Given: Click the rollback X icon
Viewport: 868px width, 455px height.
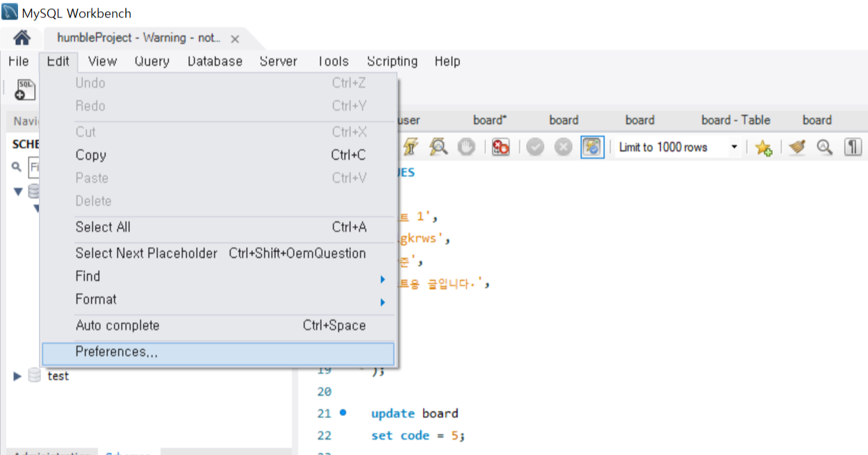Looking at the screenshot, I should [563, 147].
